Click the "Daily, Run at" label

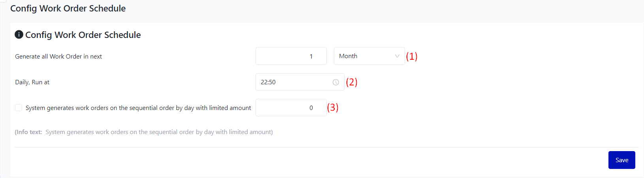32,82
